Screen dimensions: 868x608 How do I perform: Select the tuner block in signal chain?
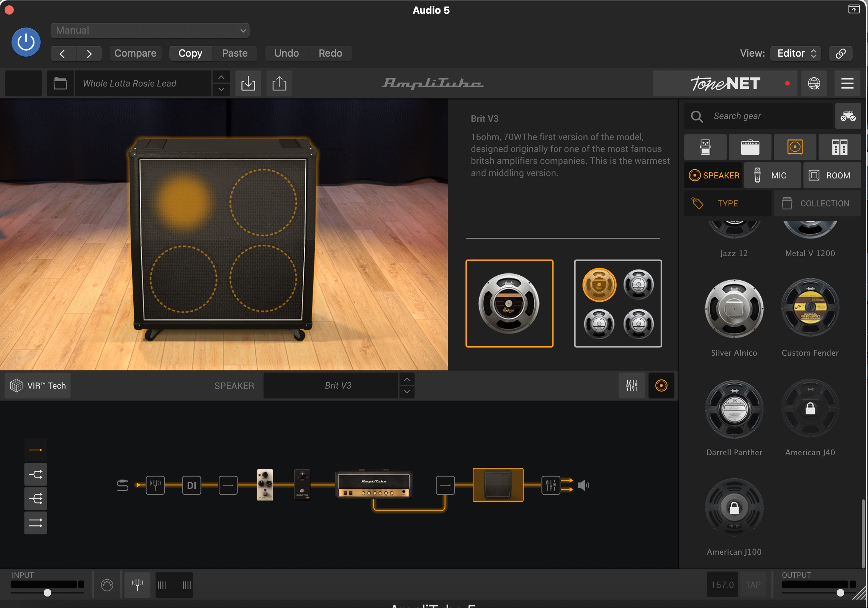[155, 485]
